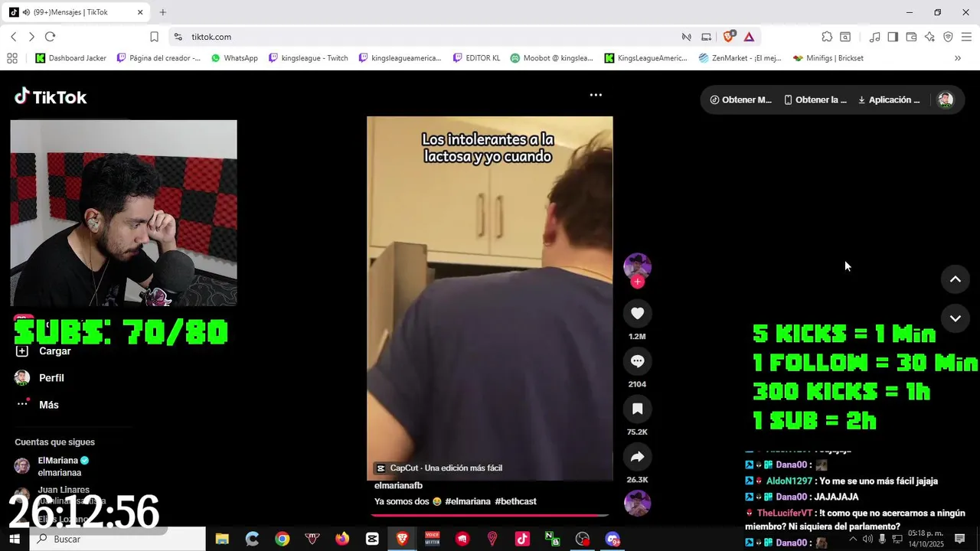
Task: Open the Brave Wallet icon
Action: click(x=911, y=37)
